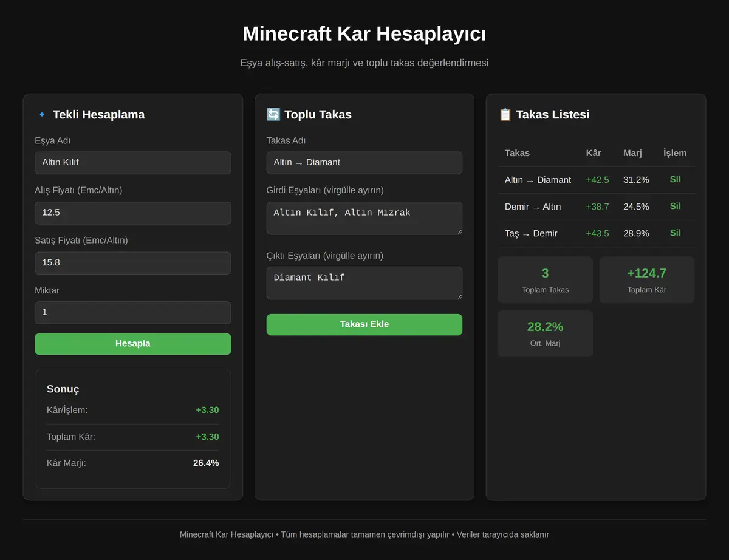Click the Toplam Kâr card showing +124.7
This screenshot has width=729, height=560.
tap(646, 279)
